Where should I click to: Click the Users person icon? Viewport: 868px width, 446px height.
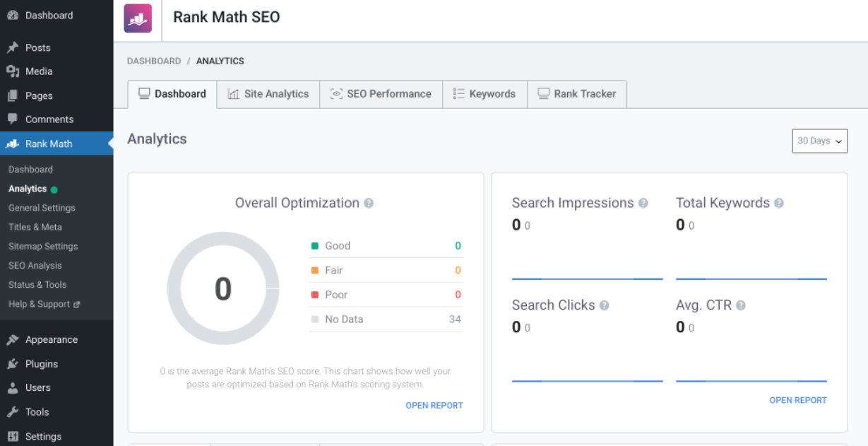(x=13, y=388)
